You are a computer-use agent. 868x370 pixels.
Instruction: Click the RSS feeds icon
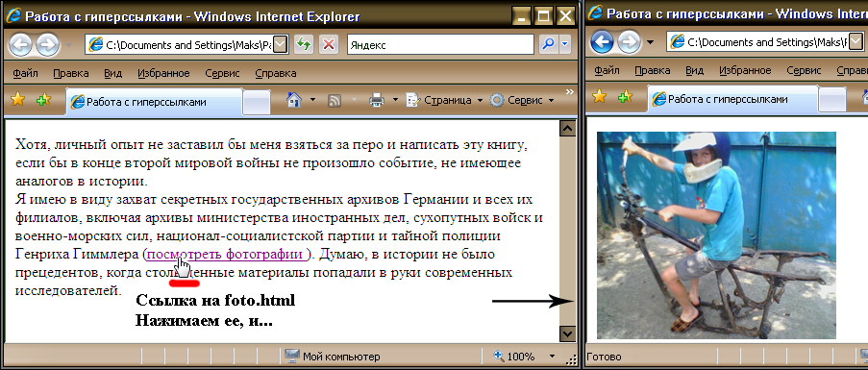tap(335, 100)
